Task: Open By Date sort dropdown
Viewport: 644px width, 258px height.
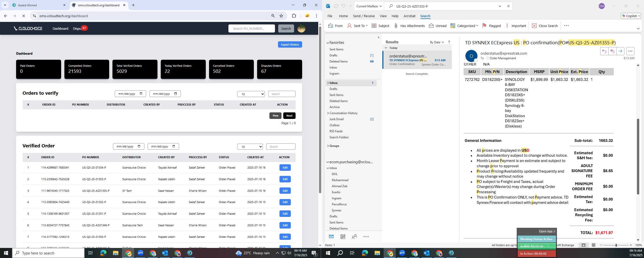Action: (437, 42)
